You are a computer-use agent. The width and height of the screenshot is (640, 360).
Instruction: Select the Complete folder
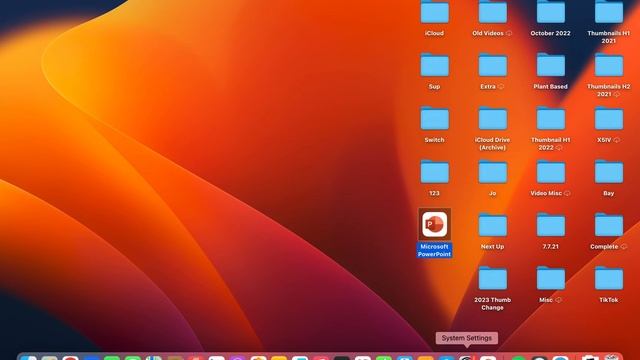tap(609, 225)
